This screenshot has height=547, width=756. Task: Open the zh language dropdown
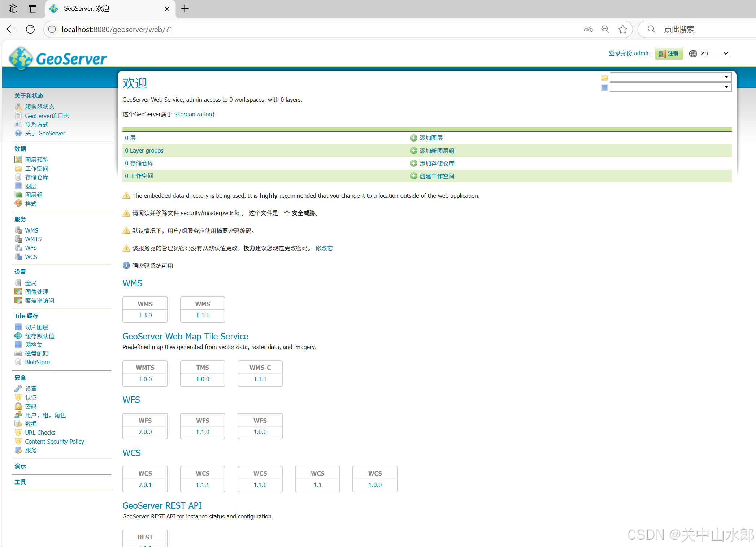[x=714, y=53]
